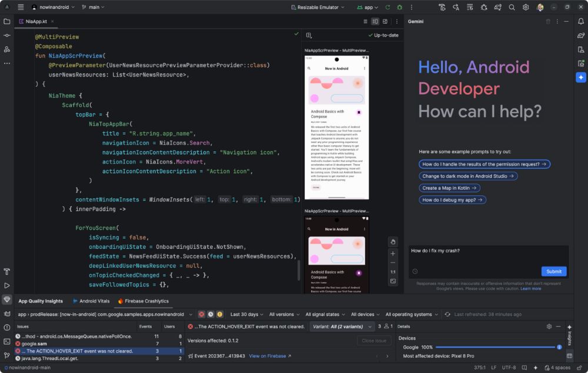Delete Gemini chat with trash icon
The width and height of the screenshot is (588, 373).
pos(548,21)
